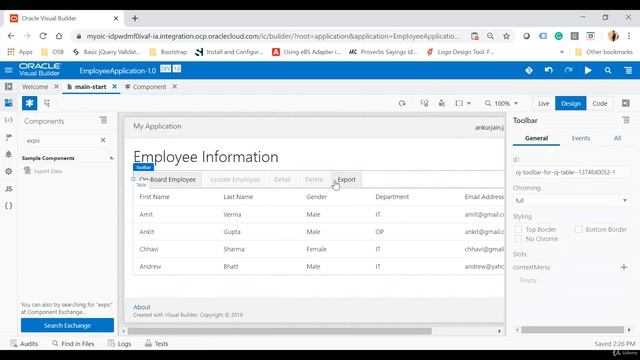
Task: Open the Action Chains sidebar icon
Action: coord(9,137)
